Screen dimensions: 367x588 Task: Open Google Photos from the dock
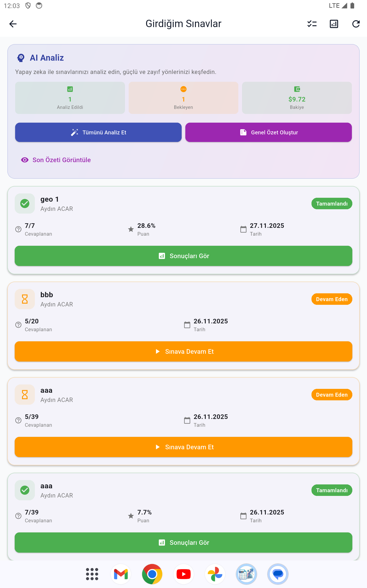click(x=215, y=574)
